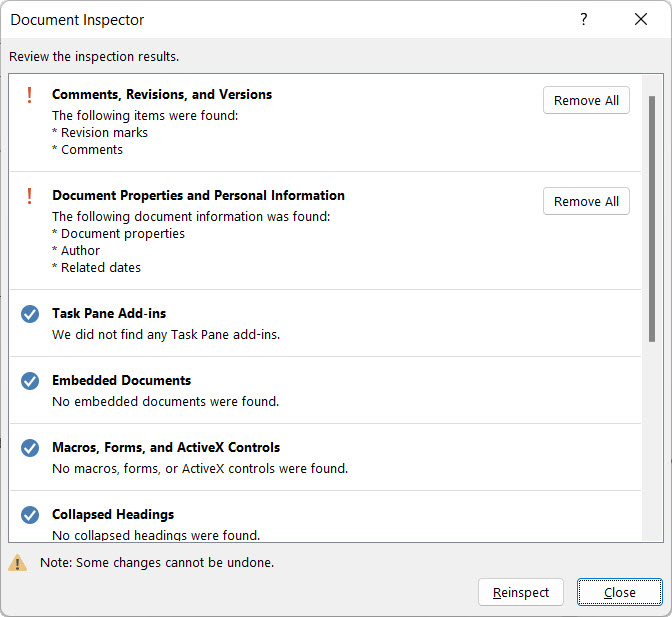Click the blue checkmark icon for Collapsed Headings

click(x=30, y=515)
